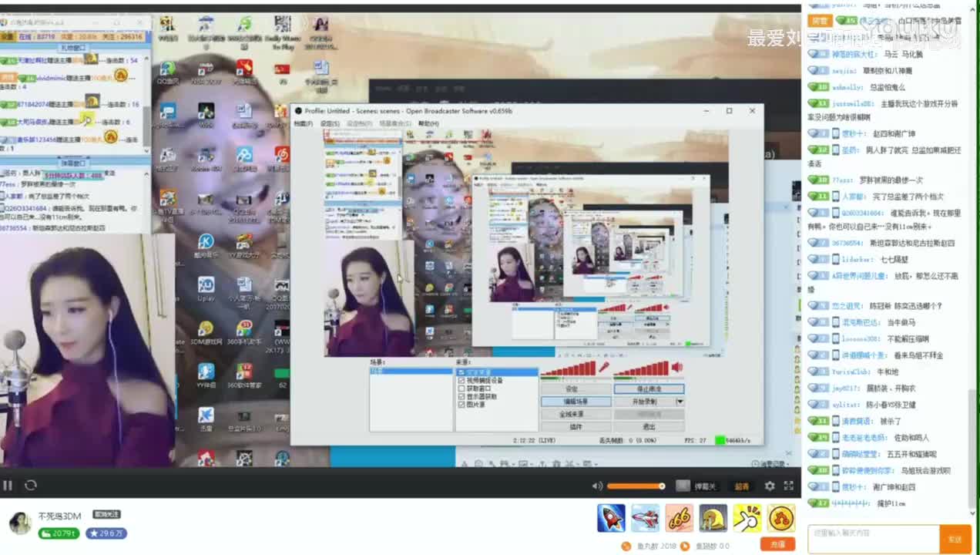The height and width of the screenshot is (555, 980).
Task: Send the rocket gift
Action: pos(611,518)
